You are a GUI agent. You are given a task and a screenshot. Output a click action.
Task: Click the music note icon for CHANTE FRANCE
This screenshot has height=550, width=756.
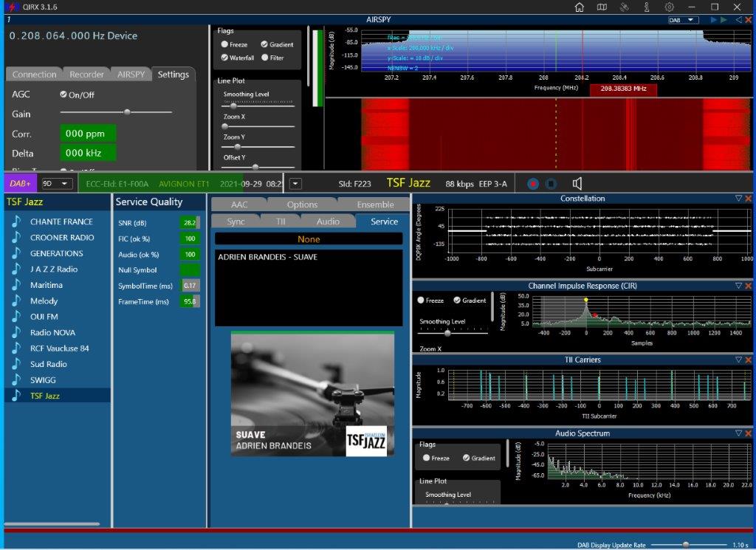[16, 221]
